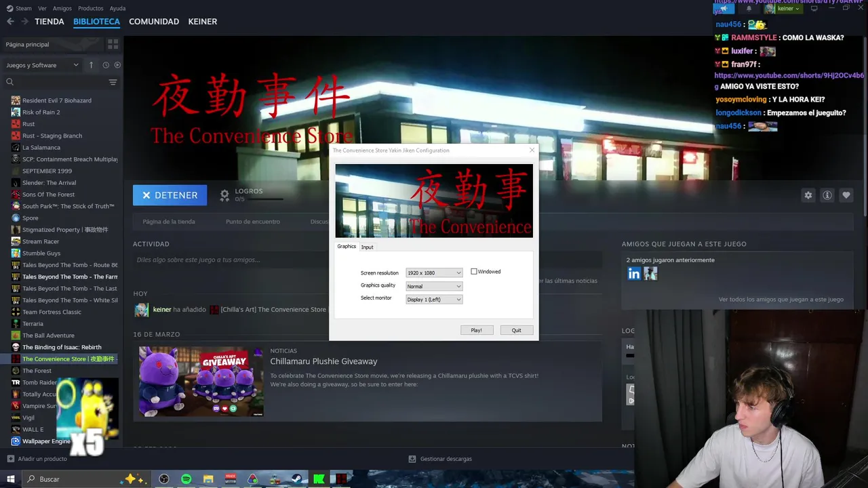Open Voicemeeter from the taskbar
The height and width of the screenshot is (488, 868).
(231, 479)
